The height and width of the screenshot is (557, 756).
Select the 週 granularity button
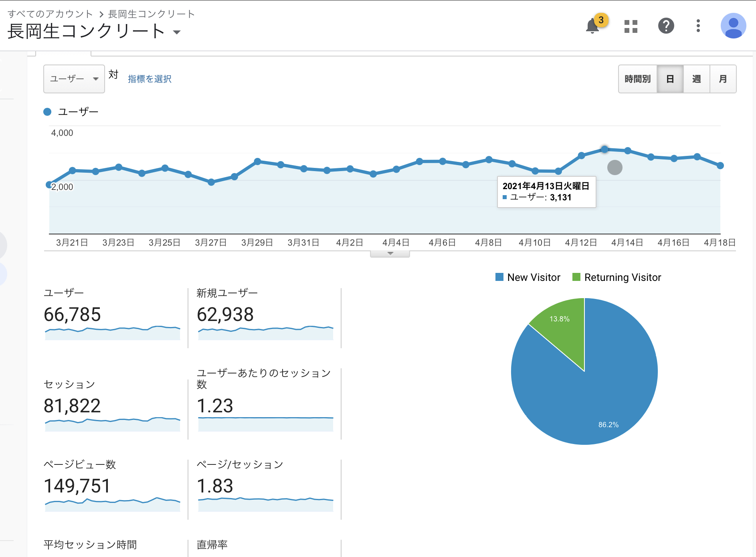[697, 79]
